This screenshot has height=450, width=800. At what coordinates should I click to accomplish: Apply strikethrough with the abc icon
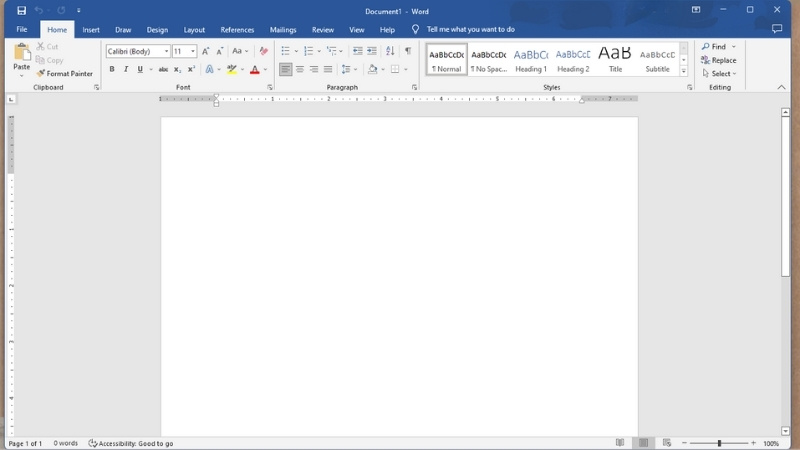[x=163, y=70]
